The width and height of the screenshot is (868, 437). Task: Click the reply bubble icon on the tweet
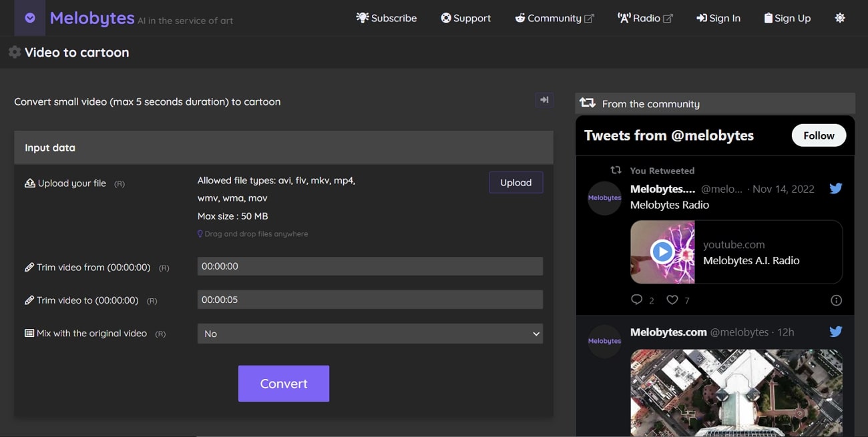pos(637,300)
